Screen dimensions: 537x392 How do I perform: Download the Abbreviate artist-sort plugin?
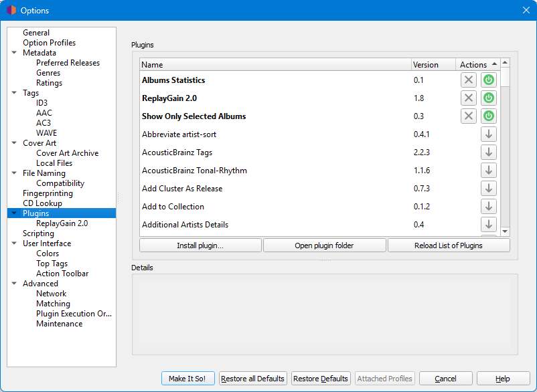pyautogui.click(x=489, y=134)
